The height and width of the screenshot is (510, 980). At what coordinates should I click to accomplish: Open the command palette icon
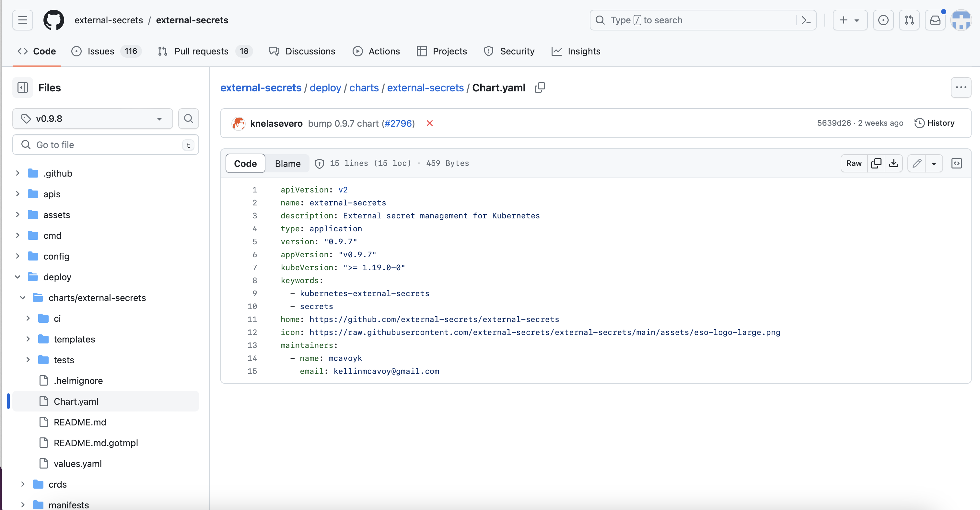[806, 20]
